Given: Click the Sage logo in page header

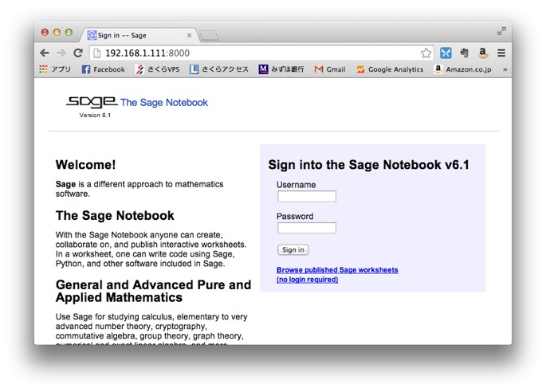Looking at the screenshot, I should pyautogui.click(x=91, y=102).
